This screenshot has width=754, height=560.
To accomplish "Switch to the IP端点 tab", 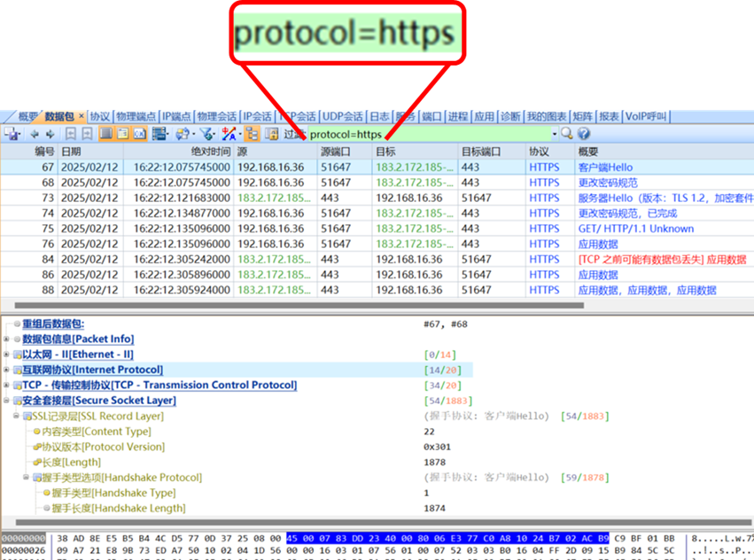I will (176, 116).
